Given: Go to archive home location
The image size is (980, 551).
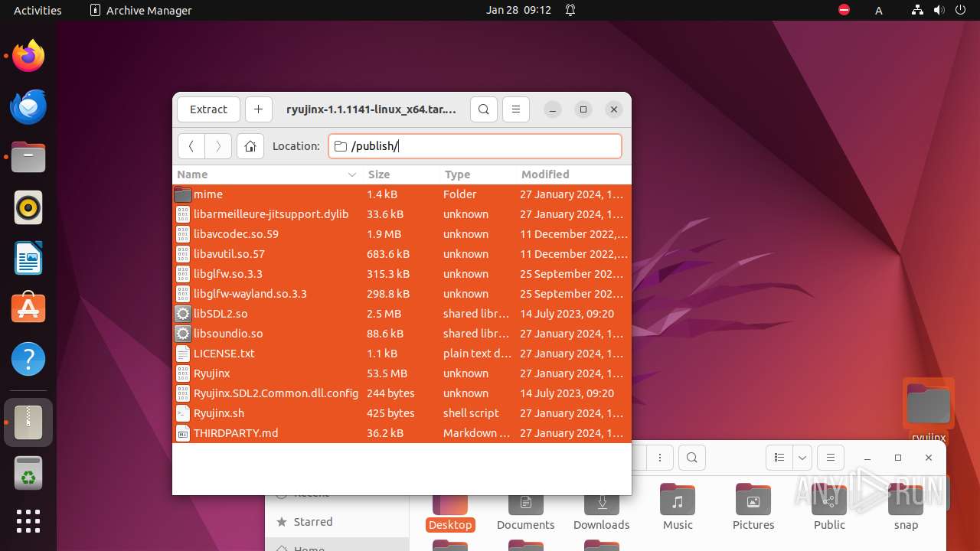Looking at the screenshot, I should tap(250, 146).
